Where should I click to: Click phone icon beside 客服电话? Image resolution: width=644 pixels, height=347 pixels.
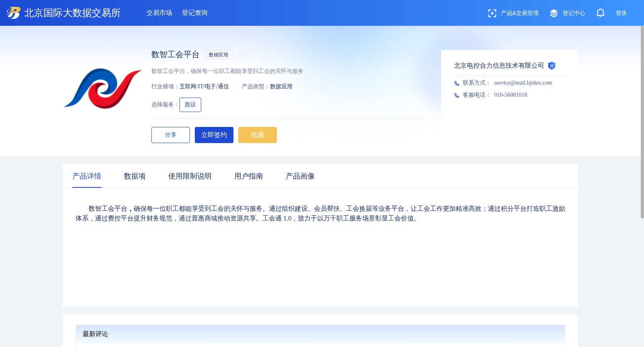pos(457,96)
